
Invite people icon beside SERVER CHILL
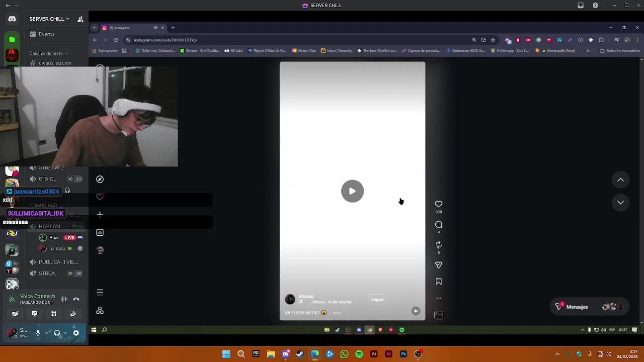pos(80,19)
